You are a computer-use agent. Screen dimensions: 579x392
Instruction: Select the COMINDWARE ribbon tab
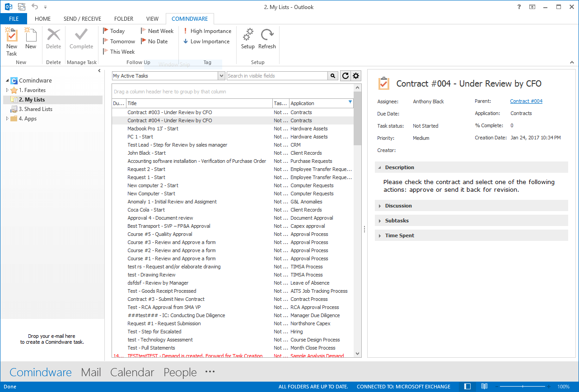(190, 19)
